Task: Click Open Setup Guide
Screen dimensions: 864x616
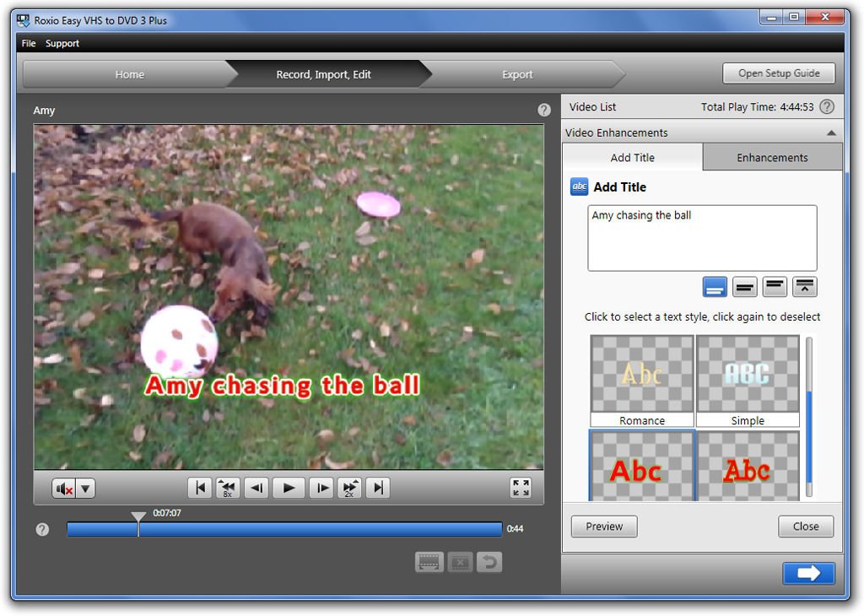Action: point(779,73)
